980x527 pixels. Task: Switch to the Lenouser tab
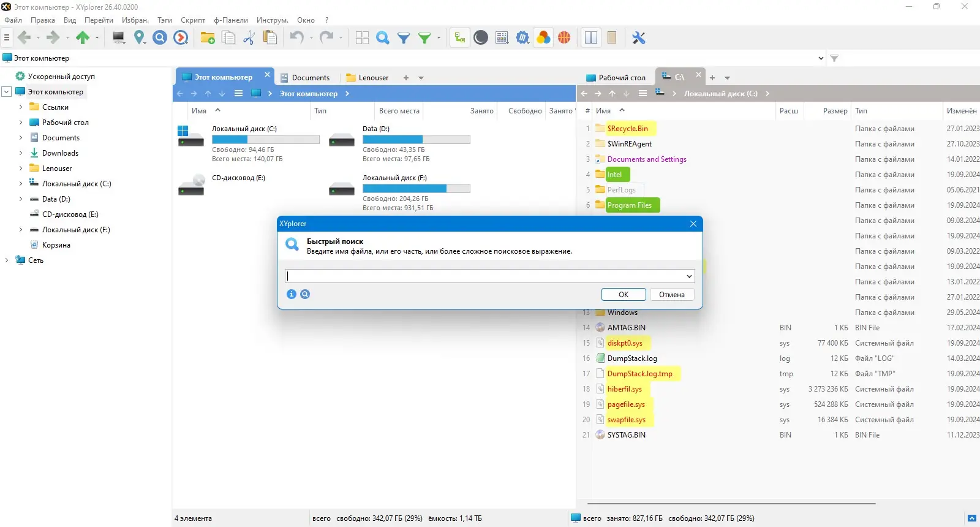(x=367, y=78)
